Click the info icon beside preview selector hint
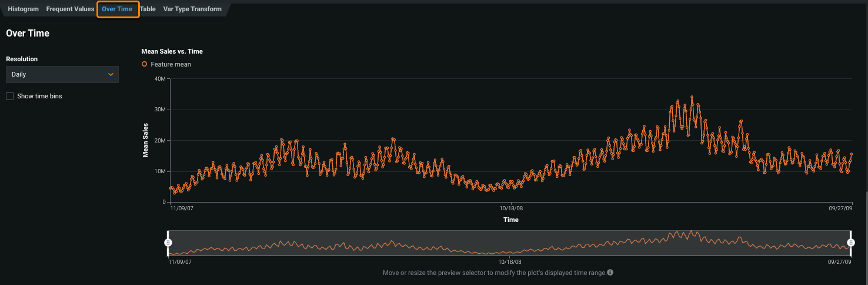This screenshot has width=868, height=285. 610,273
